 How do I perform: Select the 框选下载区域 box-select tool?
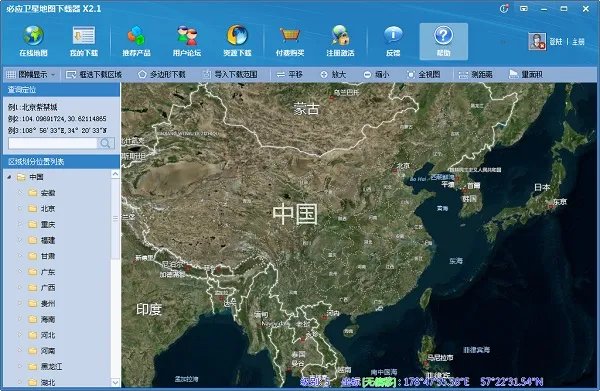tap(94, 75)
